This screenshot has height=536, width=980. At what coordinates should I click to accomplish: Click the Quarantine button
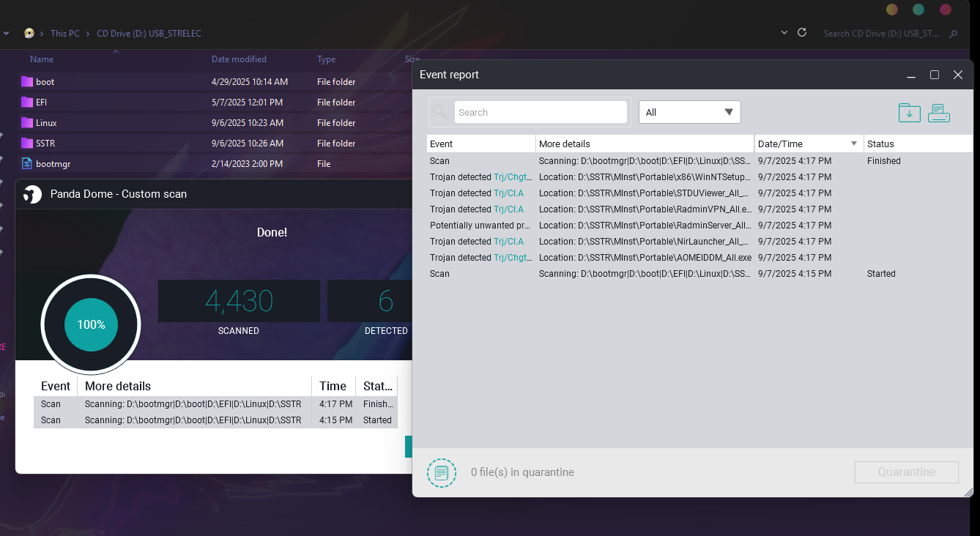tap(906, 472)
